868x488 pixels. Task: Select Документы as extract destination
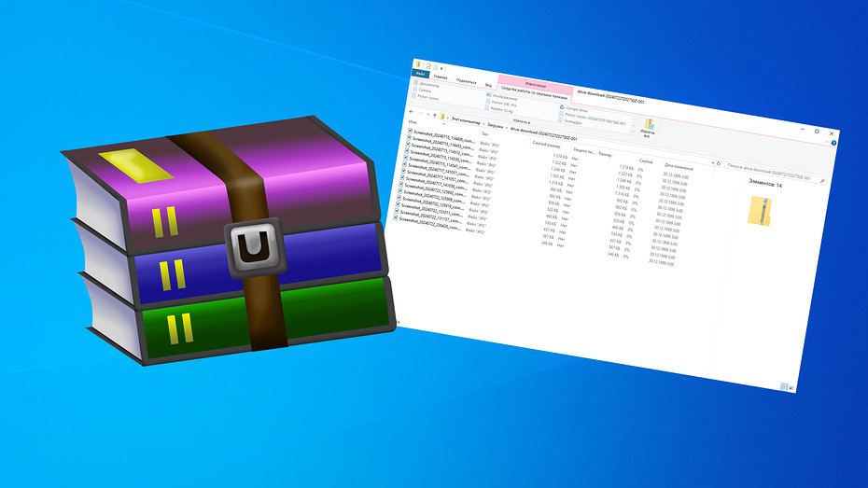point(427,84)
